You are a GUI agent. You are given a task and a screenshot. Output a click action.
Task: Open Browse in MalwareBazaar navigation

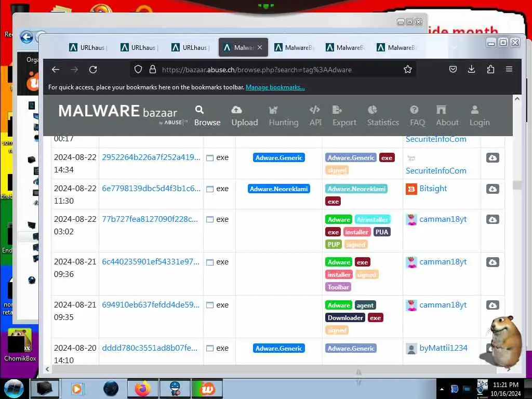pyautogui.click(x=207, y=116)
